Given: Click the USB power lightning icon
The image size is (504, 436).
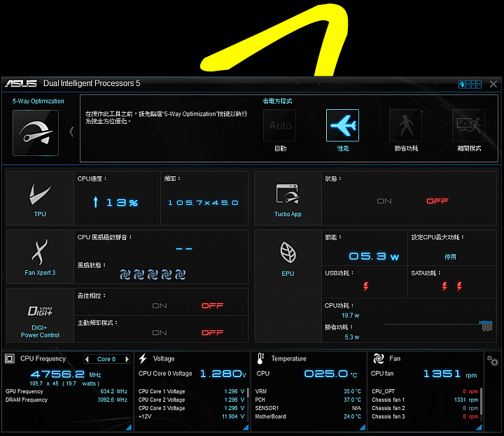Looking at the screenshot, I should 366,286.
